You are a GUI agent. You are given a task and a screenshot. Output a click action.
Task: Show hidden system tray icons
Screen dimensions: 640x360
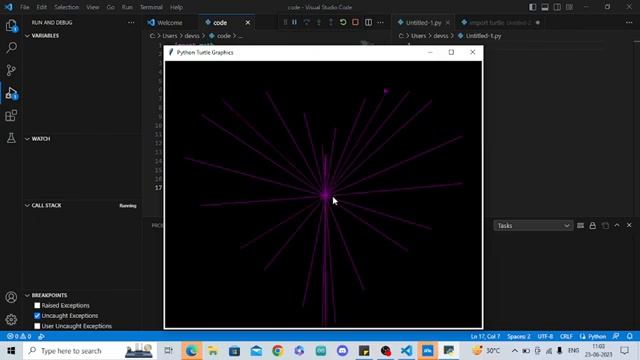[515, 351]
